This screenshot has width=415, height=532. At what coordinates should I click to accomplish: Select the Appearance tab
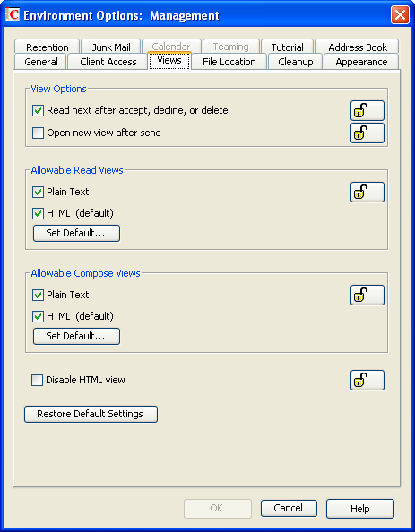pyautogui.click(x=361, y=62)
